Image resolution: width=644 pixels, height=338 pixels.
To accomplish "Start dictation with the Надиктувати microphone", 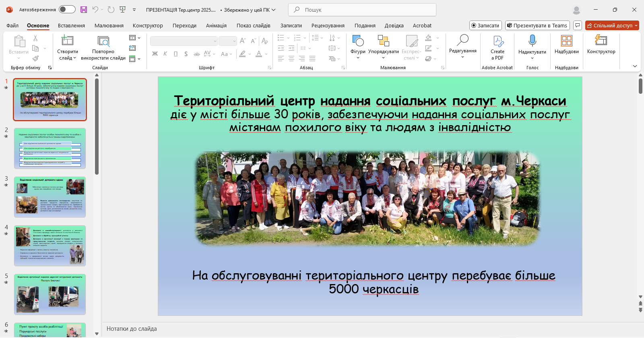I will click(532, 41).
